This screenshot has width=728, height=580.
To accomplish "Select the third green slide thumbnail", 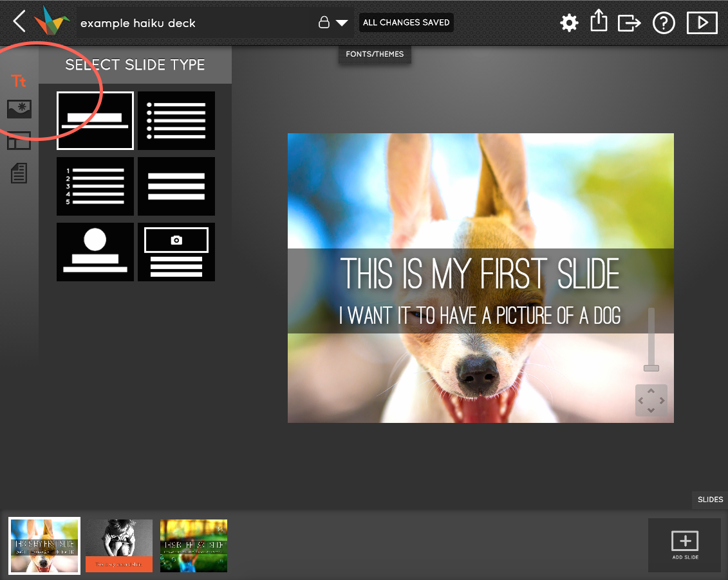I will click(x=194, y=546).
